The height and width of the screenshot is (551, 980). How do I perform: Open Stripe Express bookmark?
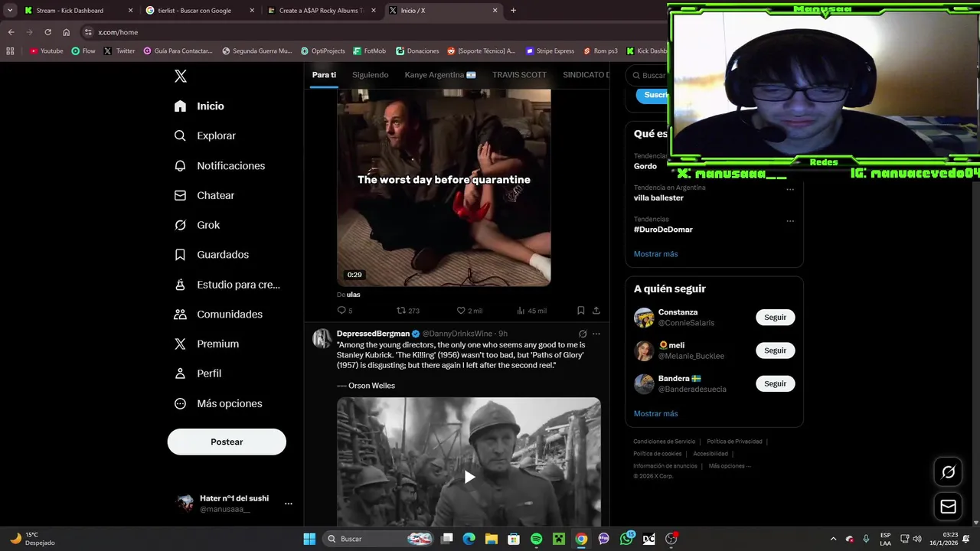click(550, 51)
